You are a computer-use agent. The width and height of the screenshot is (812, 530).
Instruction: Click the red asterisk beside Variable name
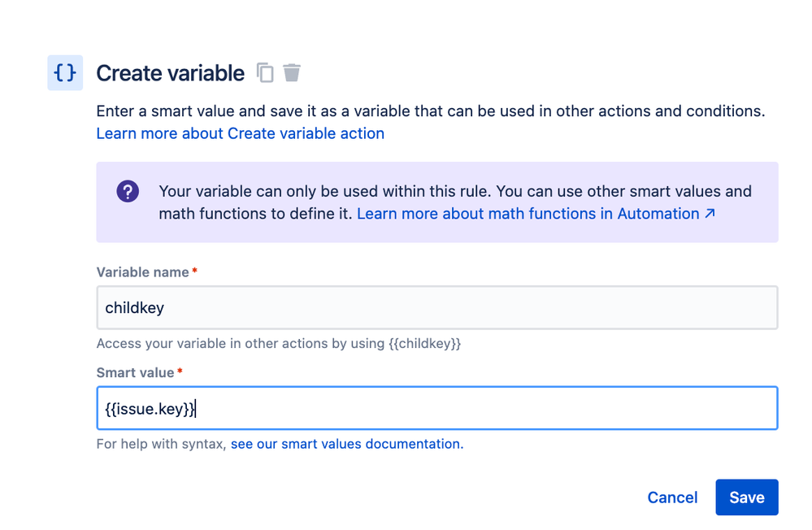(195, 272)
